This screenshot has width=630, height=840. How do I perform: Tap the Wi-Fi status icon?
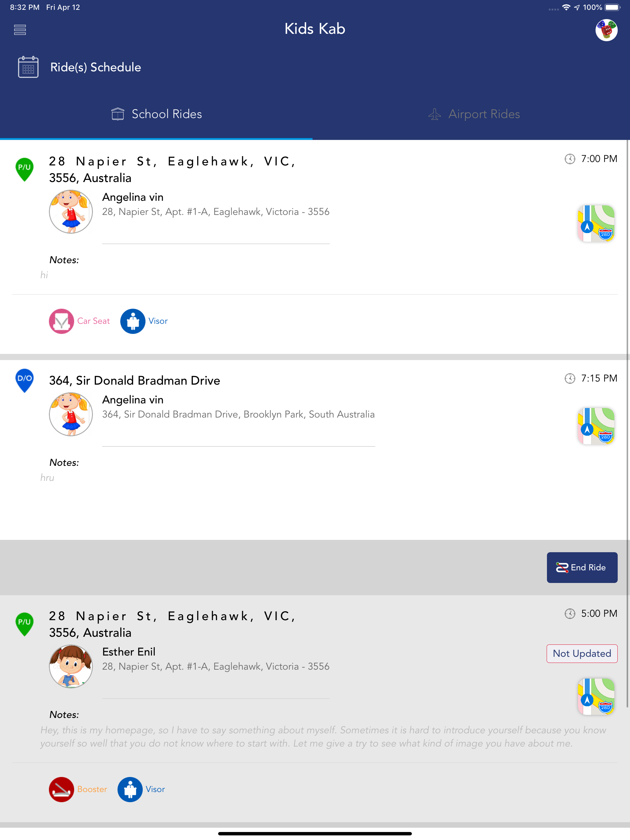point(566,7)
